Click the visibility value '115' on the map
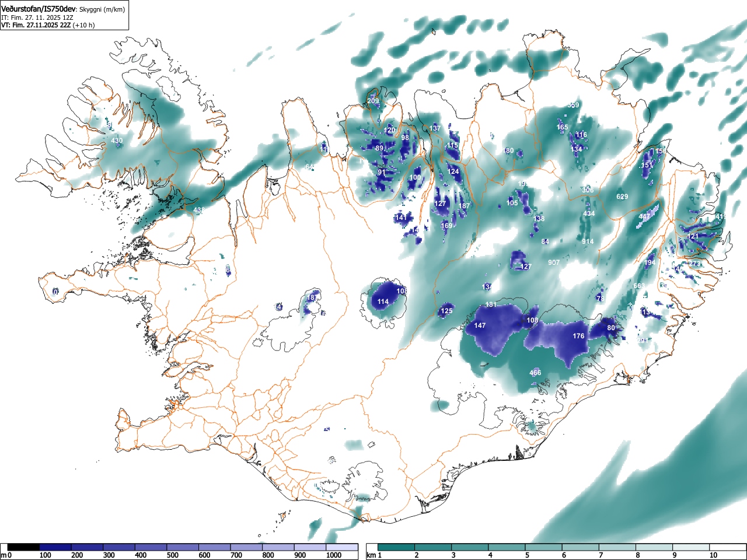This screenshot has width=747, height=560. click(x=453, y=145)
